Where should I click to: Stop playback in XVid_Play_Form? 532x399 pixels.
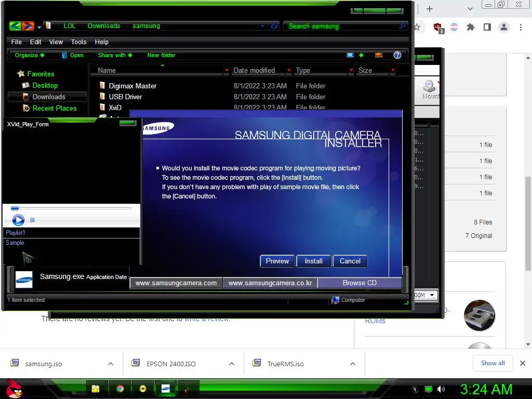click(33, 220)
